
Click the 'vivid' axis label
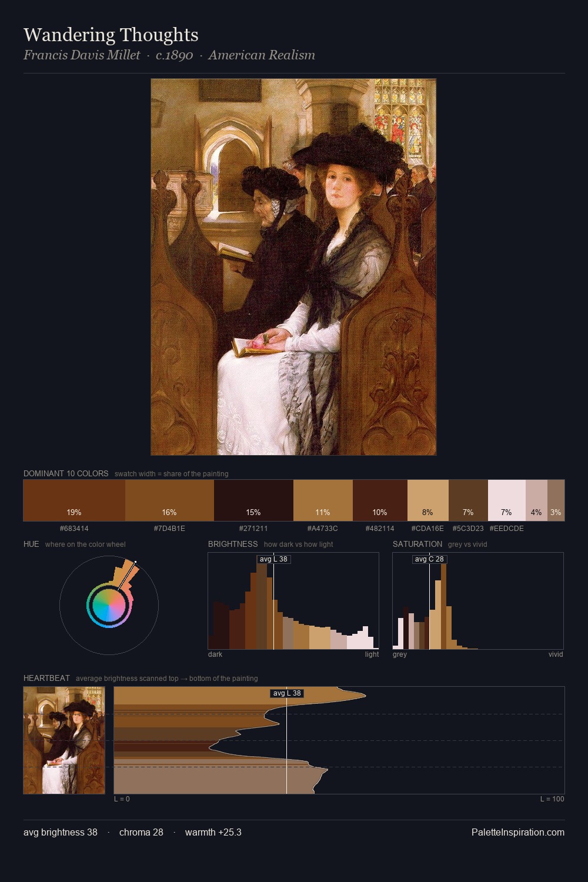coord(556,654)
